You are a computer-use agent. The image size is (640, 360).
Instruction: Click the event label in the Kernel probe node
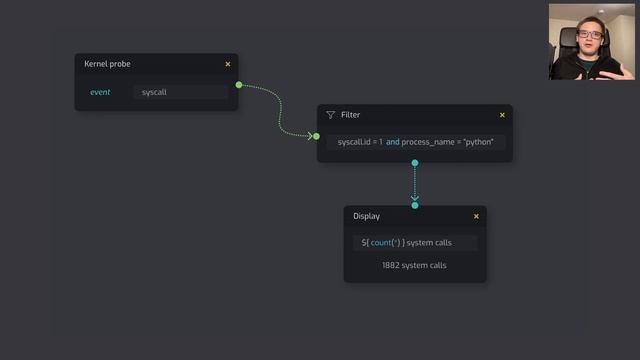tap(100, 92)
